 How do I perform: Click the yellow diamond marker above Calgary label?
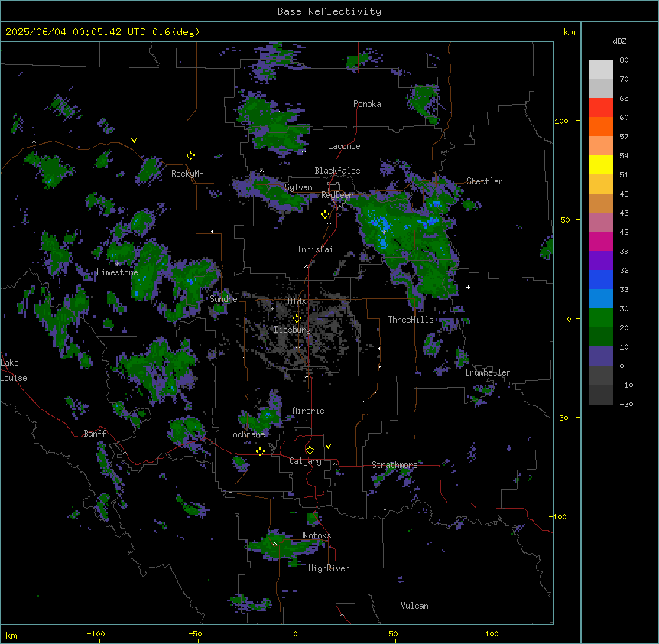coord(310,450)
